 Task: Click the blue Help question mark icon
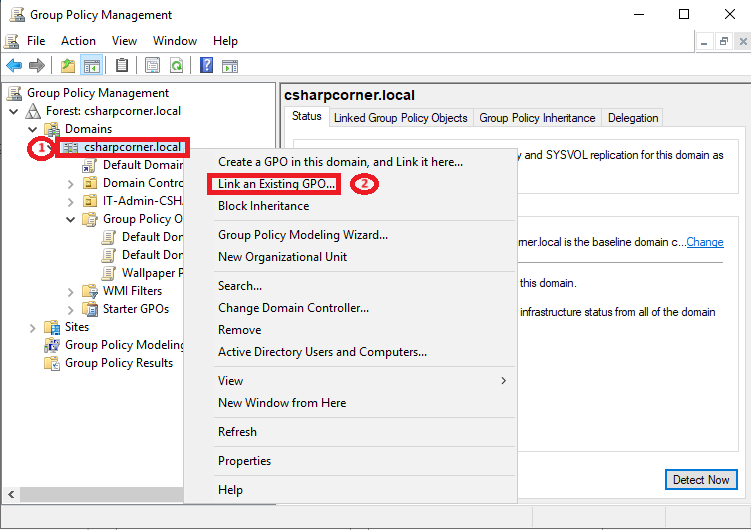coord(206,65)
